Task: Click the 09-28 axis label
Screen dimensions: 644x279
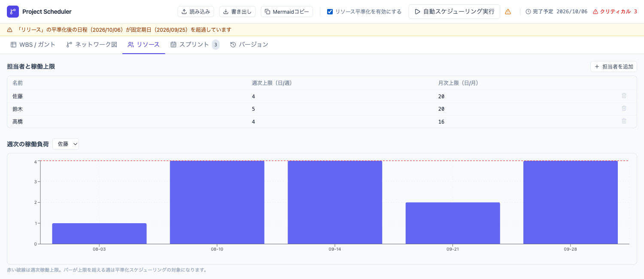Action: click(571, 249)
